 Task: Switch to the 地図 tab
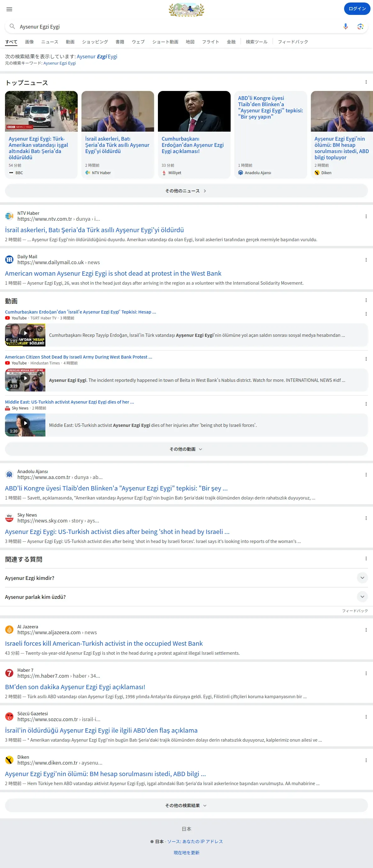pos(190,42)
